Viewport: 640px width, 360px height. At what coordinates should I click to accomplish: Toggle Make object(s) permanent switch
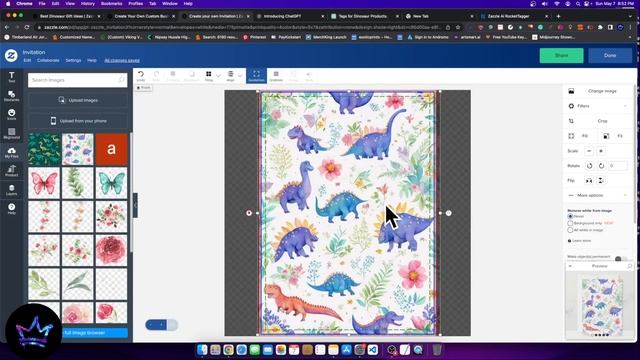coord(620,258)
